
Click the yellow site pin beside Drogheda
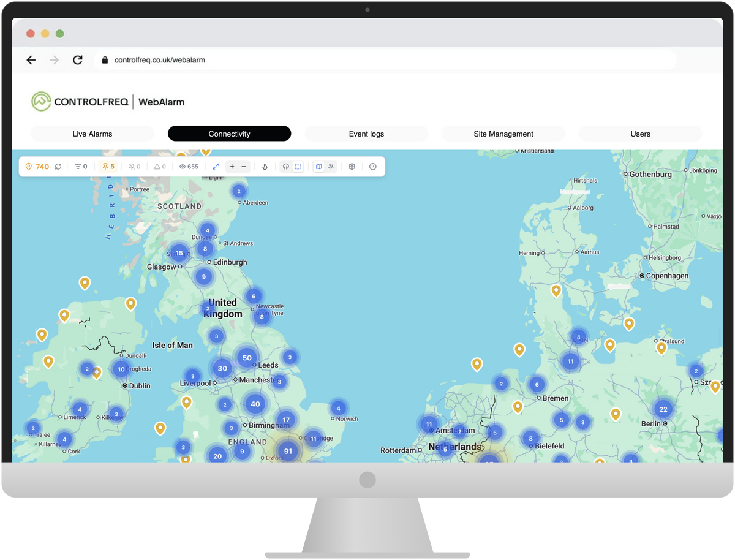(x=96, y=372)
